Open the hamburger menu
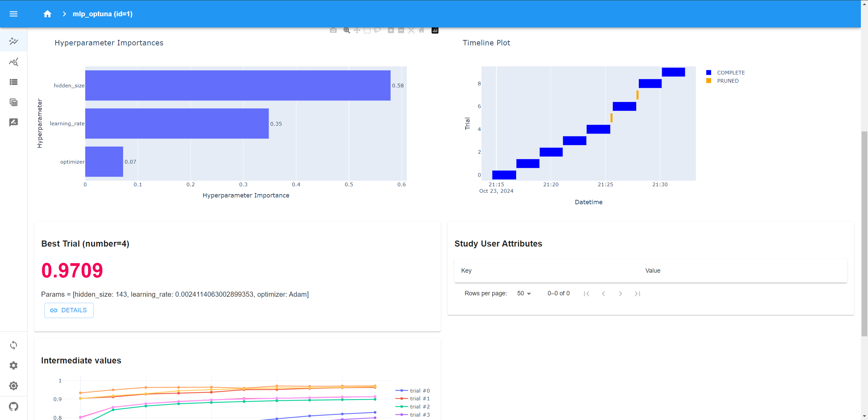 tap(14, 14)
